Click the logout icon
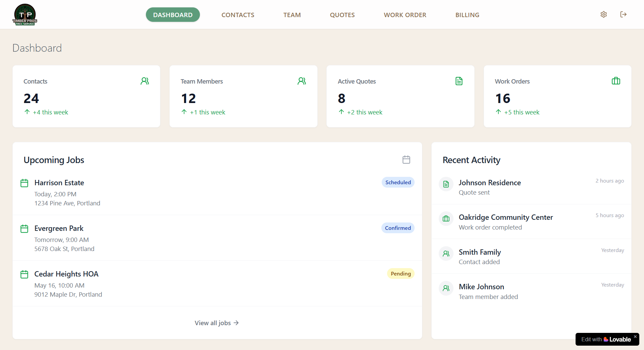The image size is (644, 350). (623, 14)
